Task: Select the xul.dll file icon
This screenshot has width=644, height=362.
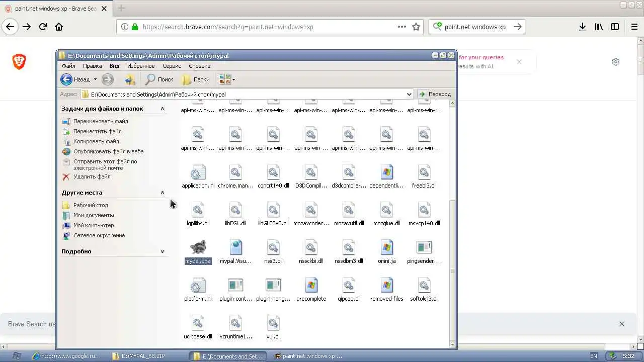Action: tap(273, 323)
